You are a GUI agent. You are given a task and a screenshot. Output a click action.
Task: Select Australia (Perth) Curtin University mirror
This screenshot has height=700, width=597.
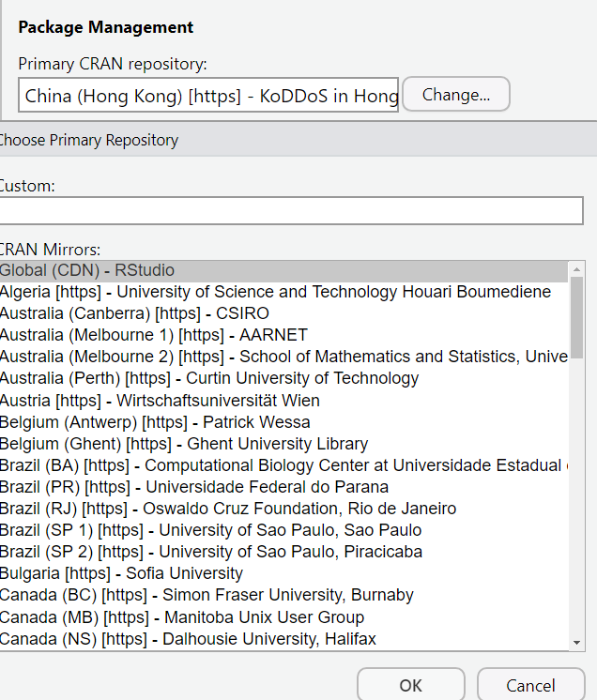[x=284, y=378]
